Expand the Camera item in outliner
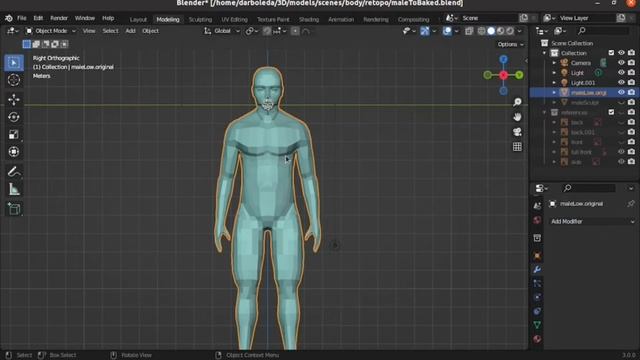The width and height of the screenshot is (640, 360). [554, 63]
